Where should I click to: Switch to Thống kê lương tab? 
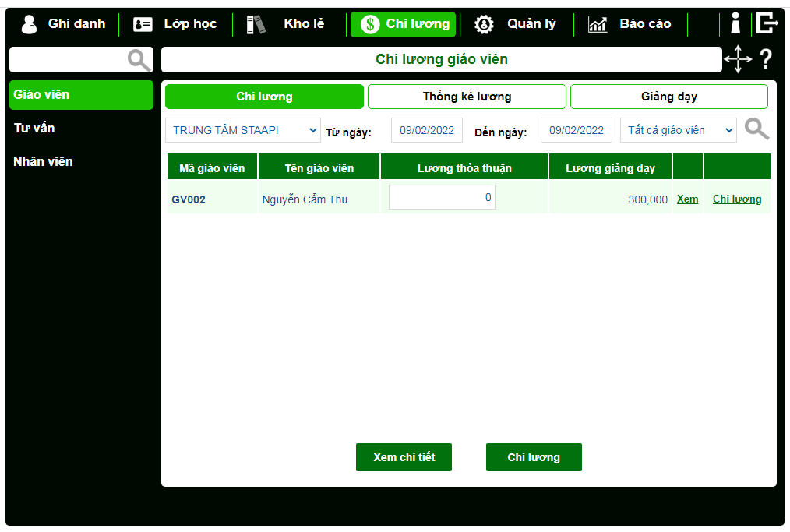click(x=467, y=97)
